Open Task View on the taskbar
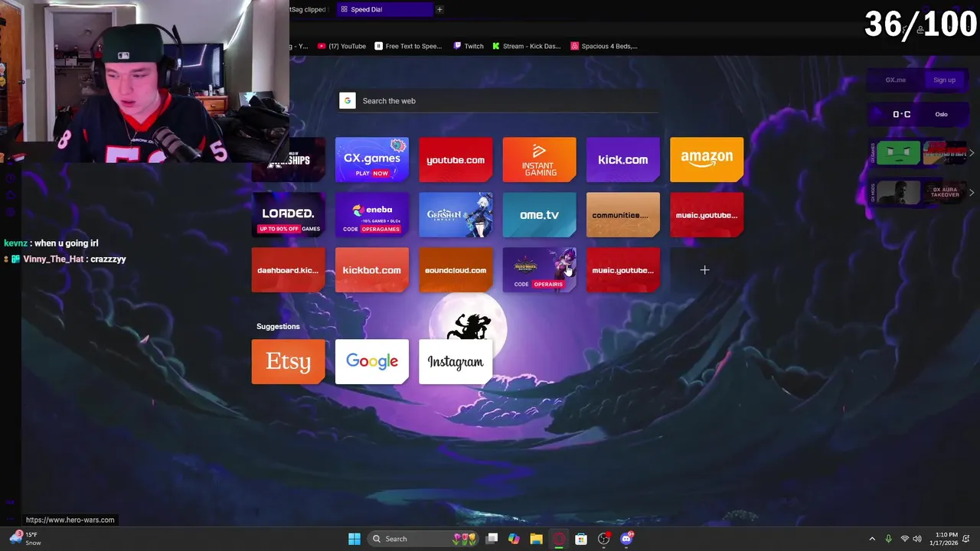This screenshot has height=551, width=980. (492, 539)
